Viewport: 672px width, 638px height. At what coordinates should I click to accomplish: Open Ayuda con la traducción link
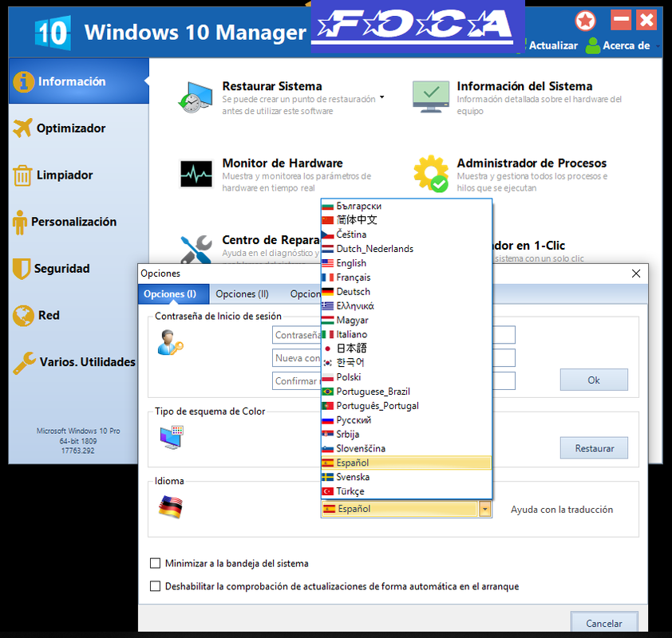pos(561,510)
